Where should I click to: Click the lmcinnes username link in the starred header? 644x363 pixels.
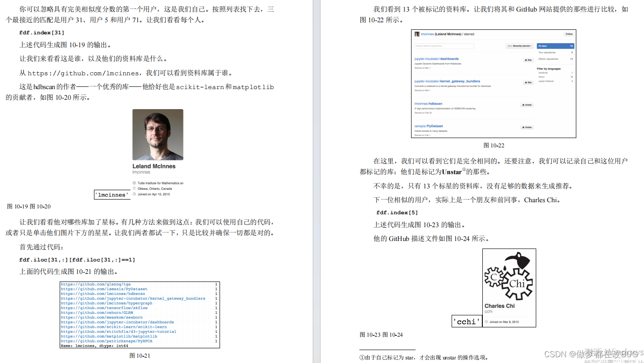click(x=427, y=34)
